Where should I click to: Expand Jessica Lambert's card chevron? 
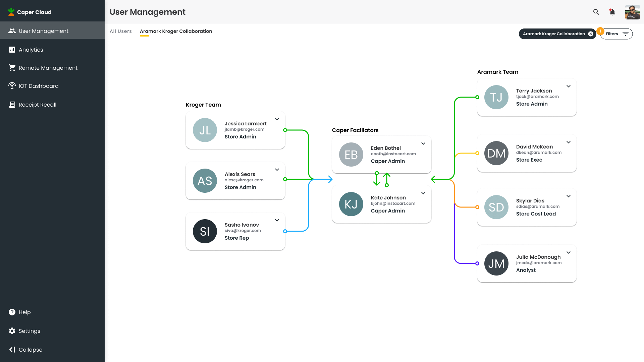point(277,119)
